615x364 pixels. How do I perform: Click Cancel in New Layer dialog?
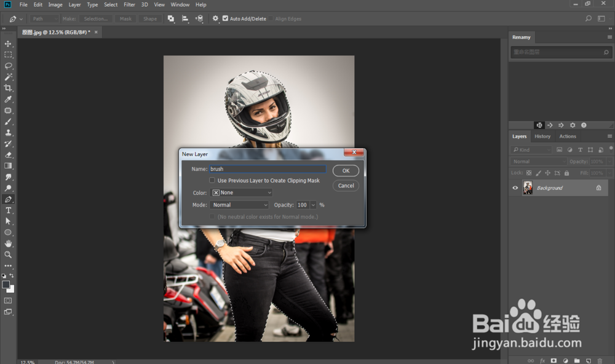[346, 186]
